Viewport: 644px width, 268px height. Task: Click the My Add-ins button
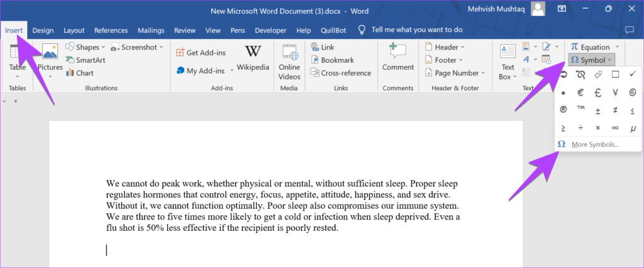click(x=201, y=70)
